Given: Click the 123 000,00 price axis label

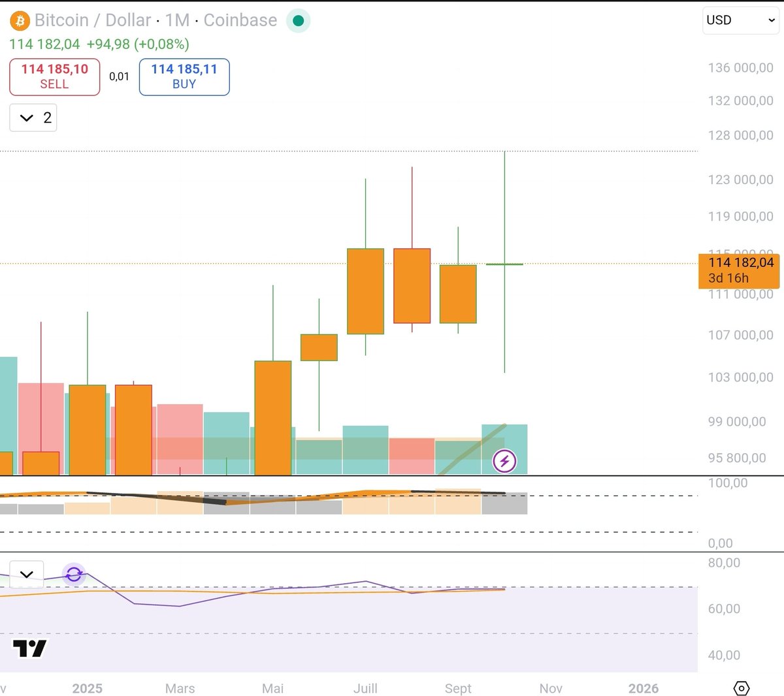Looking at the screenshot, I should coord(740,180).
